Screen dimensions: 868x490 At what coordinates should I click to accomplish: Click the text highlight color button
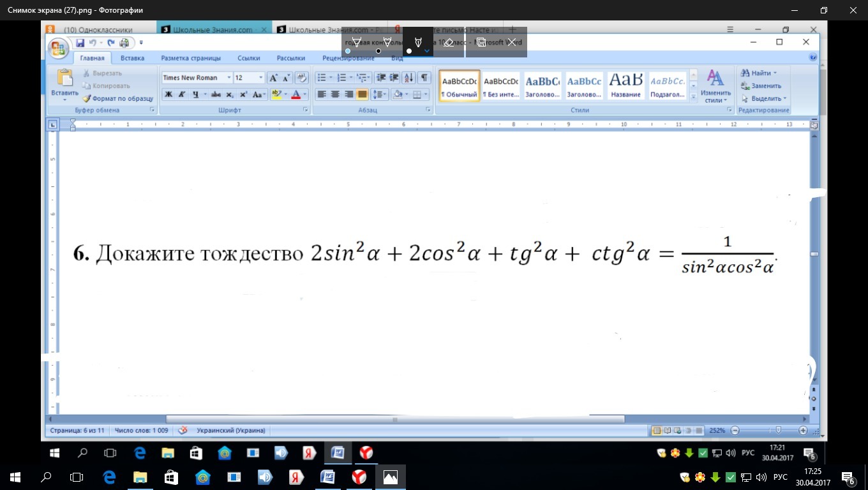[276, 94]
